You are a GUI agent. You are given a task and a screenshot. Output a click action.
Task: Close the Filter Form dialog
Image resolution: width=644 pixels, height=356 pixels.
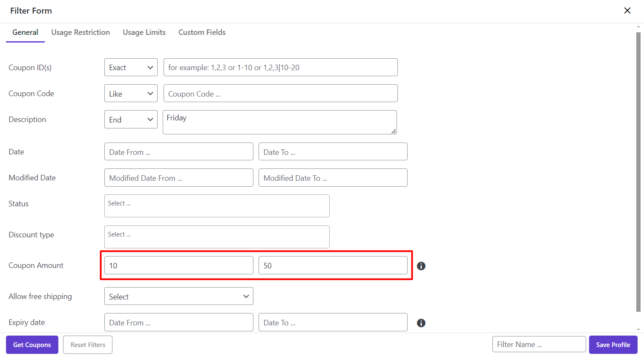coord(627,11)
